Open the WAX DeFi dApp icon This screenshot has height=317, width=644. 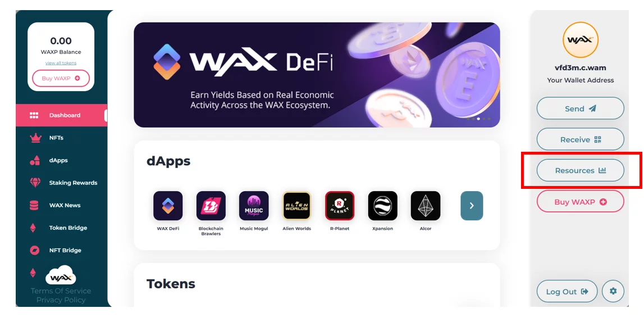coord(168,206)
